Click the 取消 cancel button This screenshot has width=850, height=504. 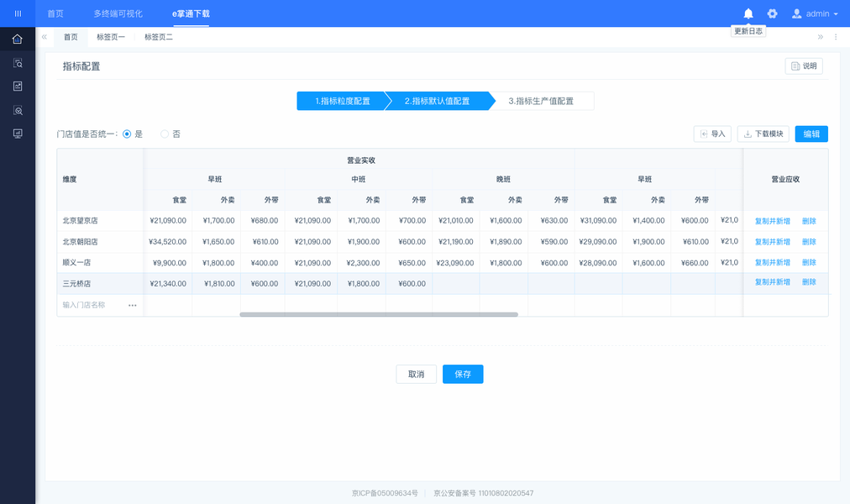[416, 374]
